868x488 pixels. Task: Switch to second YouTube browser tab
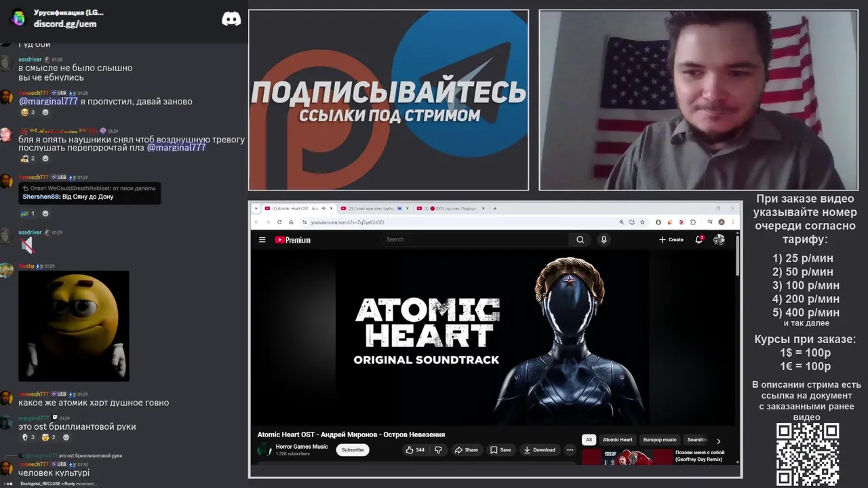(x=375, y=208)
